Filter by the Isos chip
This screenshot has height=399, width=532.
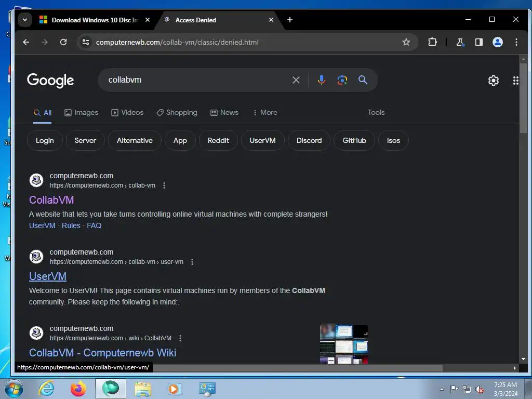[x=394, y=140]
